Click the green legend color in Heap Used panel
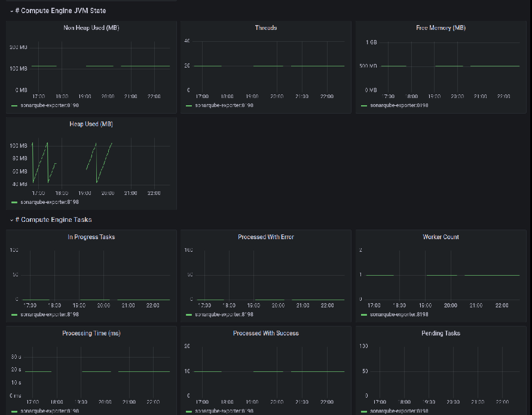532x415 pixels. tap(14, 203)
